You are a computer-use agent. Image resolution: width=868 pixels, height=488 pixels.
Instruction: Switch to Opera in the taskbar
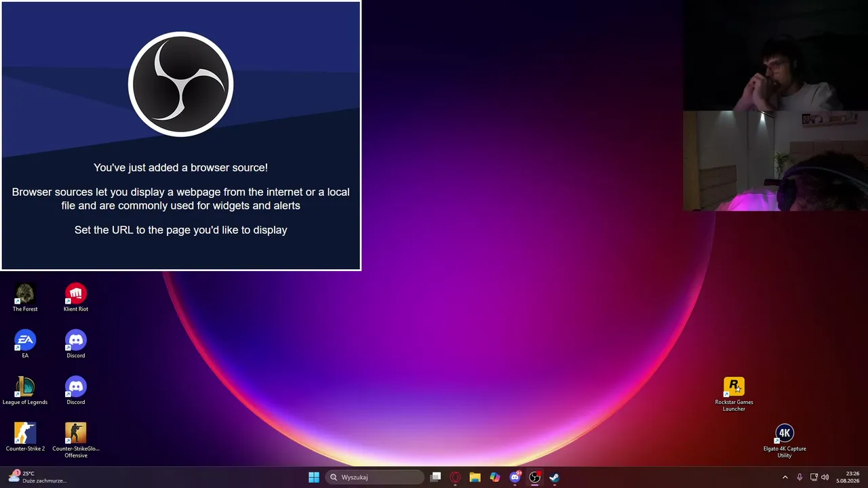[456, 477]
